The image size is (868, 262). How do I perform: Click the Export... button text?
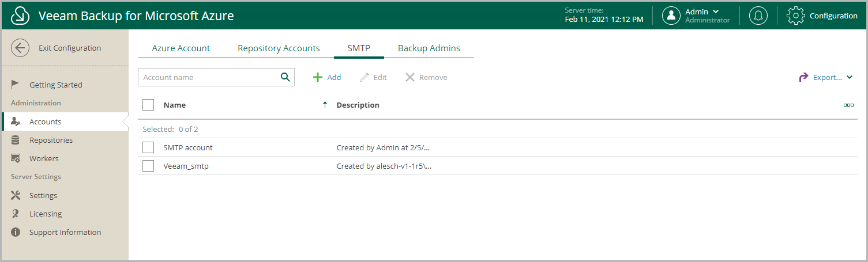[828, 77]
